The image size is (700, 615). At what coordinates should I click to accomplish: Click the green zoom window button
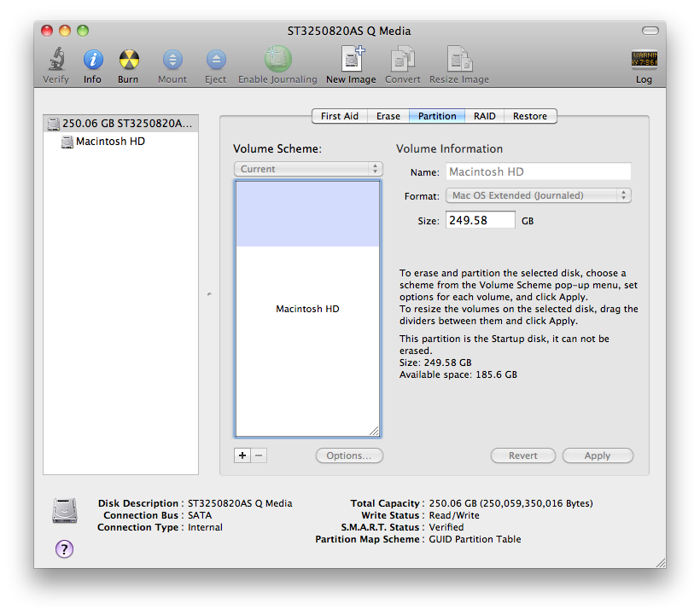pos(83,31)
